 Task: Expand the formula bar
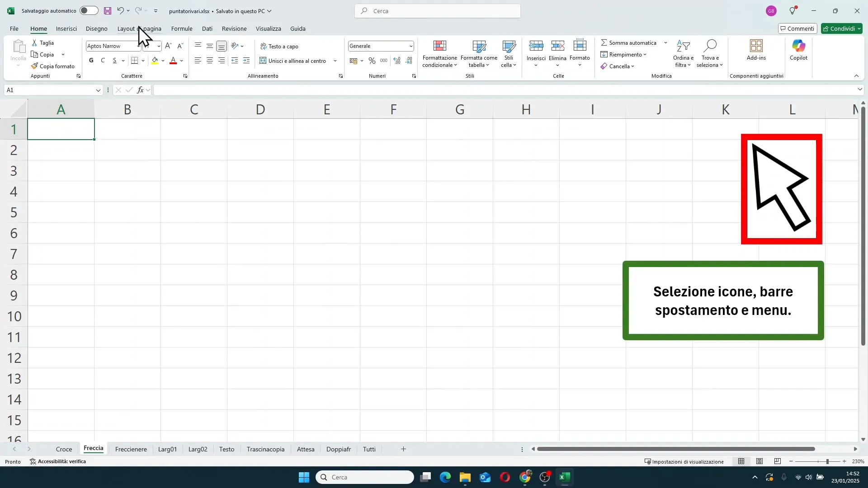[860, 90]
